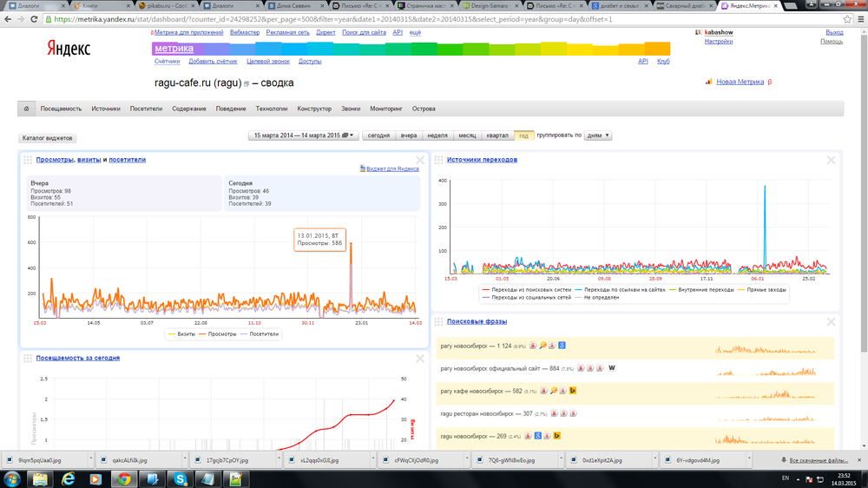Toggle Визиты series in chart legend
This screenshot has height=488, width=868.
coord(181,334)
